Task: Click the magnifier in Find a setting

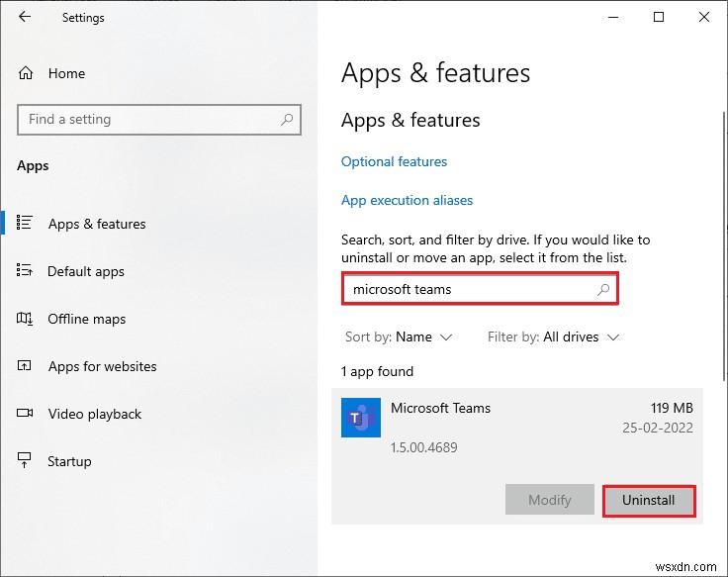Action: click(287, 120)
